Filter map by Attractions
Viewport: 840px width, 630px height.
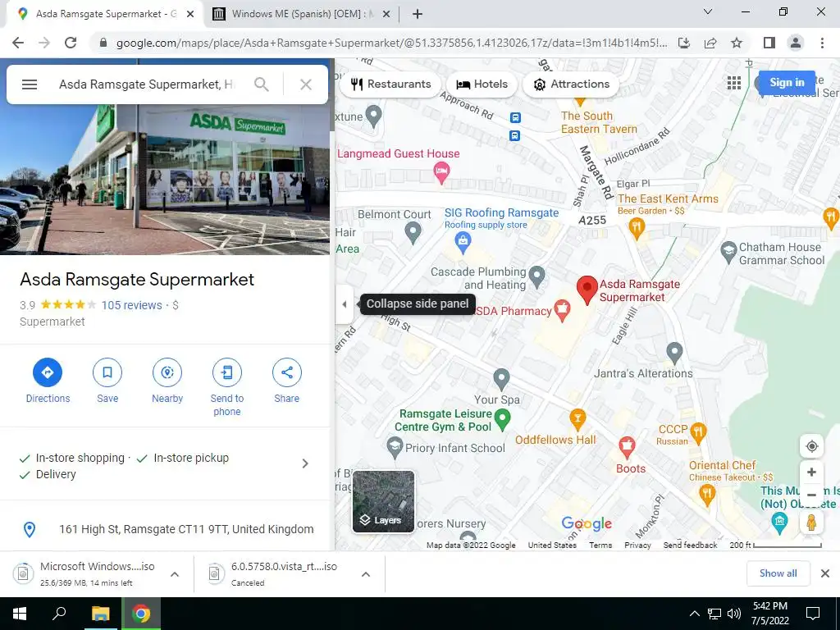pos(572,84)
